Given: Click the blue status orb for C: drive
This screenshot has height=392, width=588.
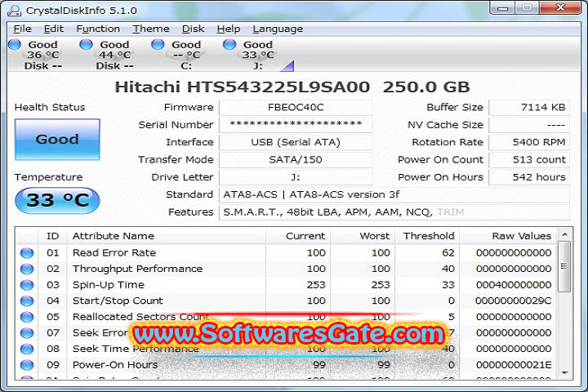Looking at the screenshot, I should (x=158, y=44).
